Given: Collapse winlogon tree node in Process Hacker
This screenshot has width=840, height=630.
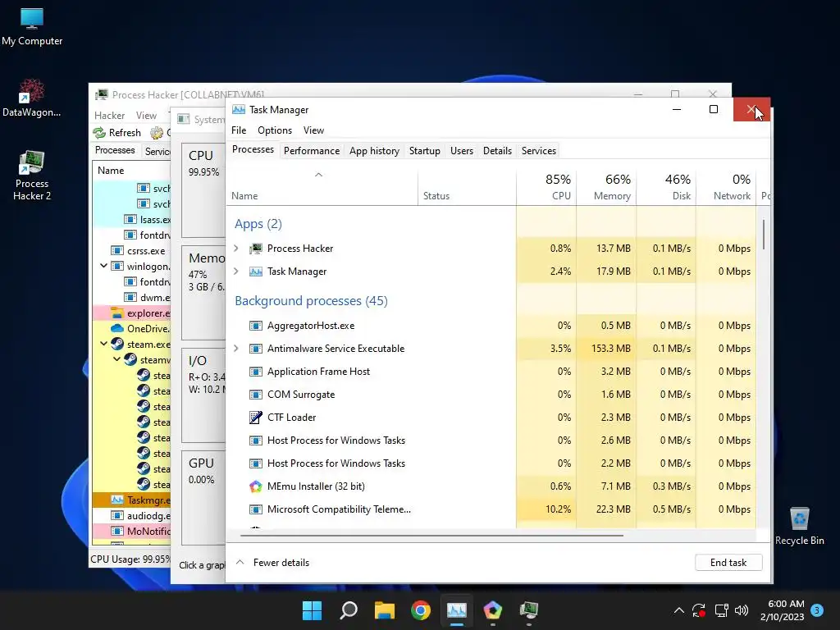Looking at the screenshot, I should 104,266.
